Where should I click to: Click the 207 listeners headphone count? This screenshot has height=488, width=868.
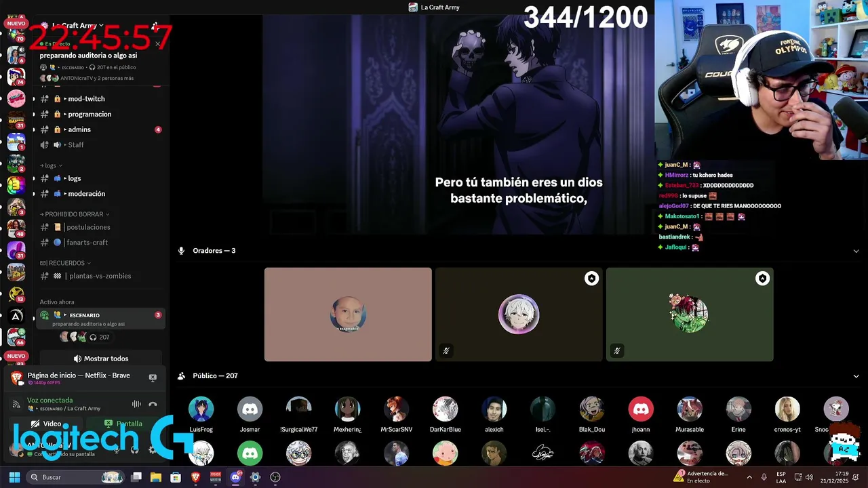99,338
